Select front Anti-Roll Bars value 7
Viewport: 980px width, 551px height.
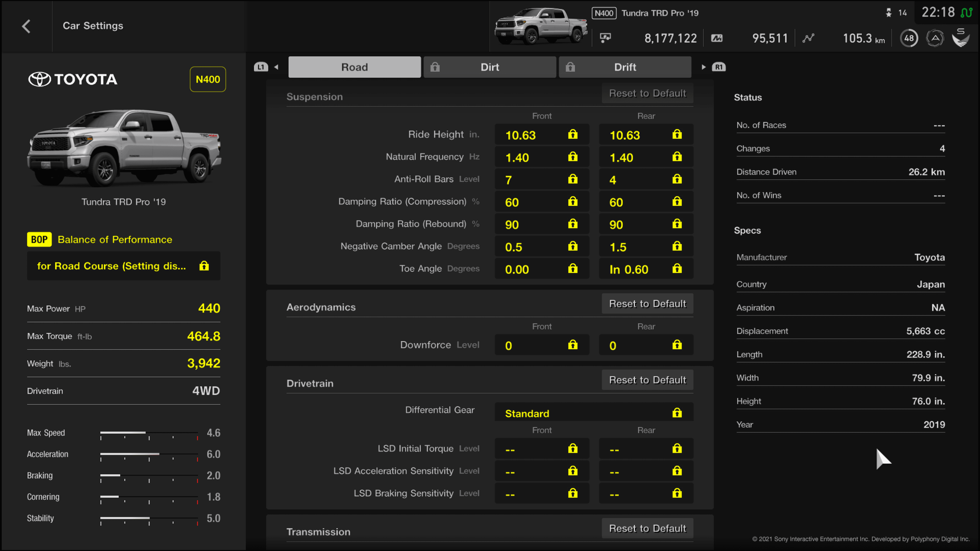(x=542, y=179)
